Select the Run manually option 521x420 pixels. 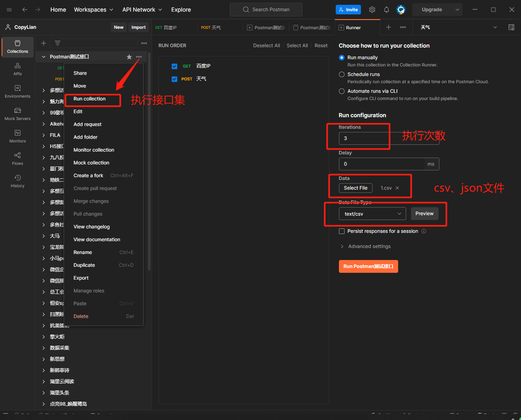342,58
